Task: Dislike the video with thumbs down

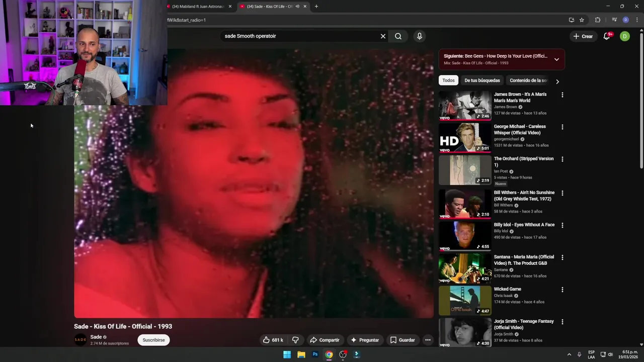Action: pos(295,340)
